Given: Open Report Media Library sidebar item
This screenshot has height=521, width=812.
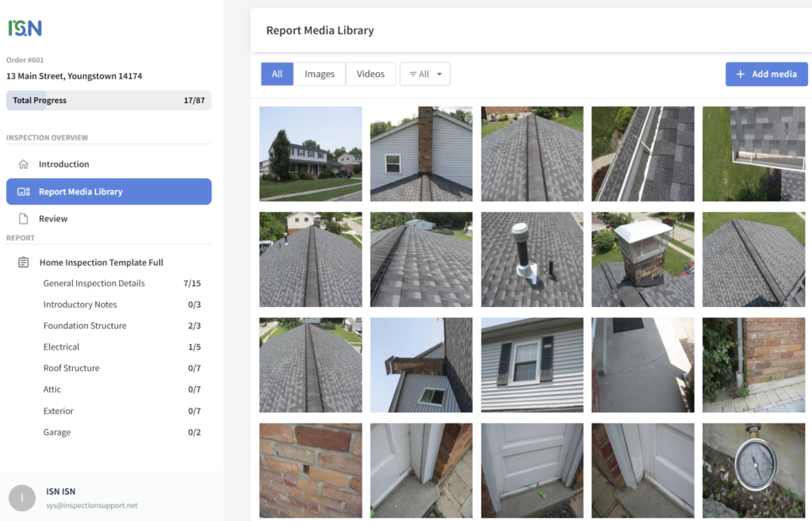Looking at the screenshot, I should click(109, 192).
